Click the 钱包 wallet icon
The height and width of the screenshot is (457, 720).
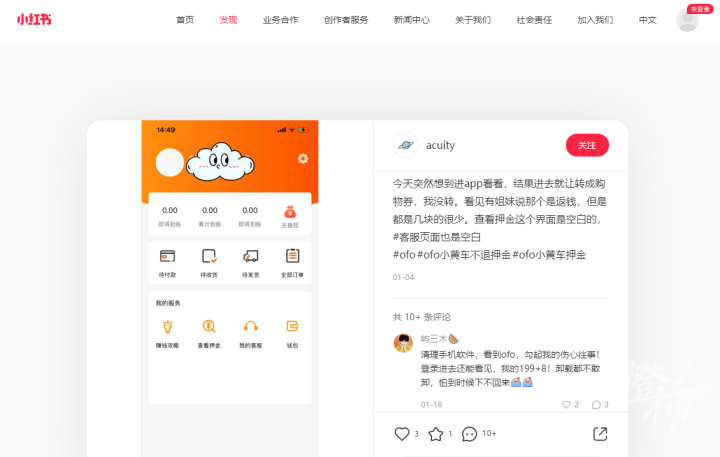coord(292,326)
